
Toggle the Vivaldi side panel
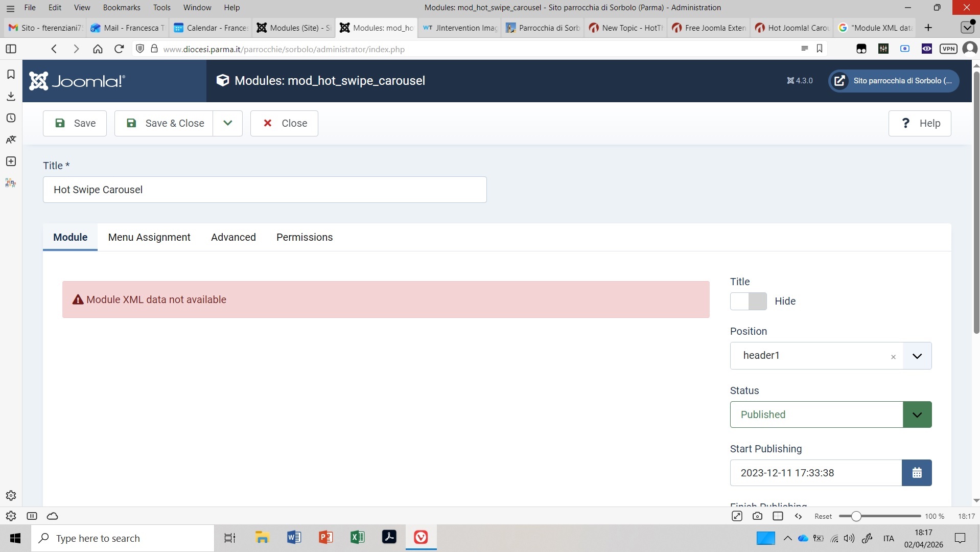coord(11,49)
